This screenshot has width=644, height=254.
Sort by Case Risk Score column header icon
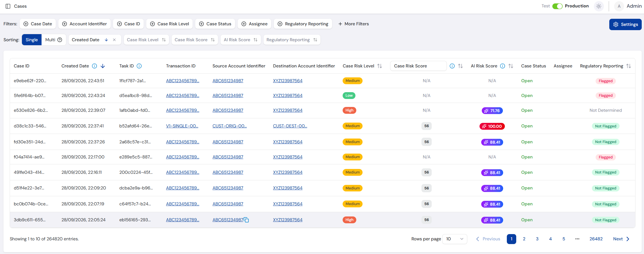460,66
